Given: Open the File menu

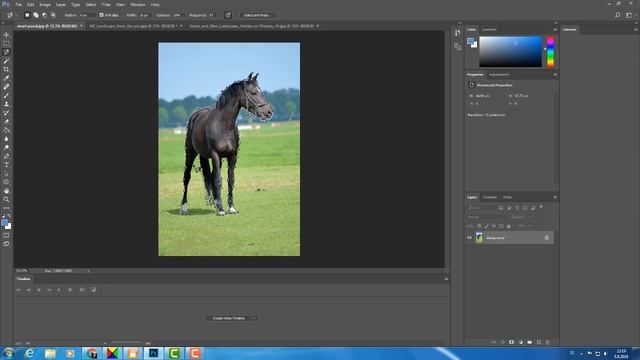Looking at the screenshot, I should pos(18,4).
